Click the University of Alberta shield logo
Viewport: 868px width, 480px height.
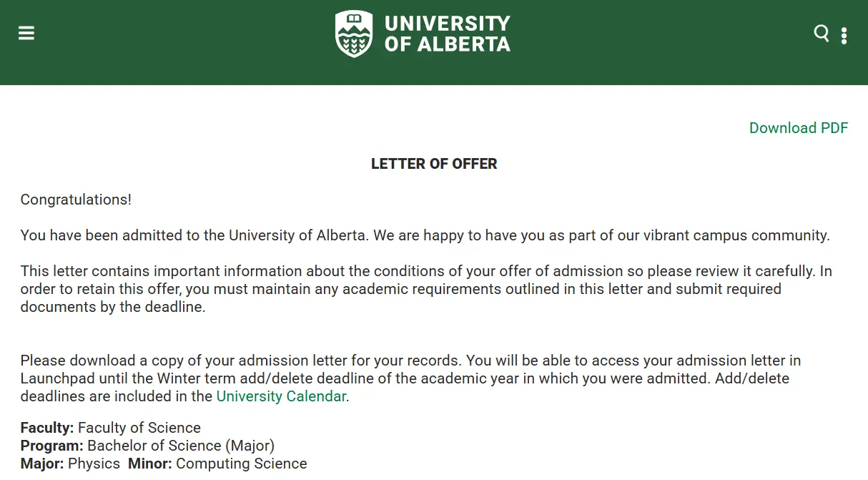353,34
